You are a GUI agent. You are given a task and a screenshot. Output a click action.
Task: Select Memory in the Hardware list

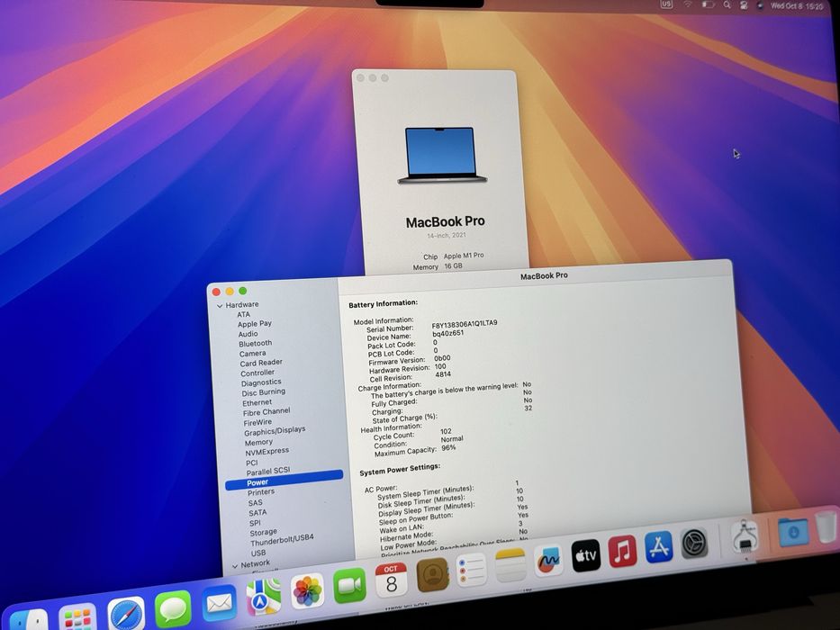click(258, 443)
